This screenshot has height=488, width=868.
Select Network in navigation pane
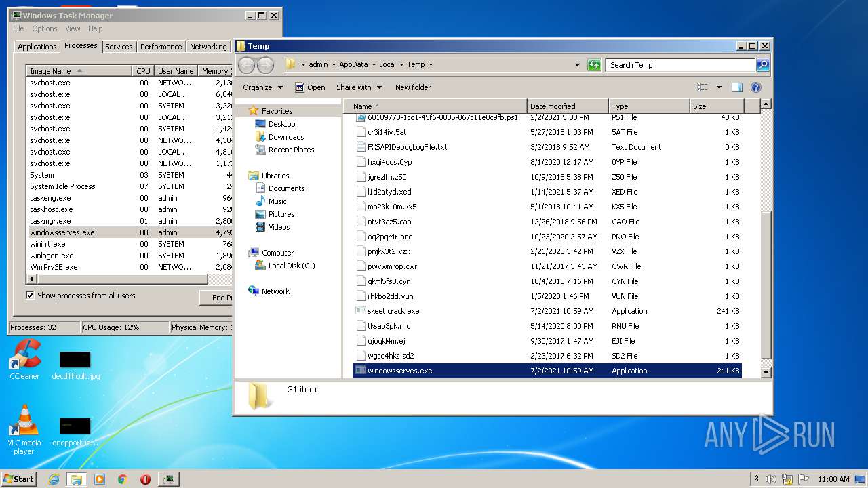pos(275,291)
